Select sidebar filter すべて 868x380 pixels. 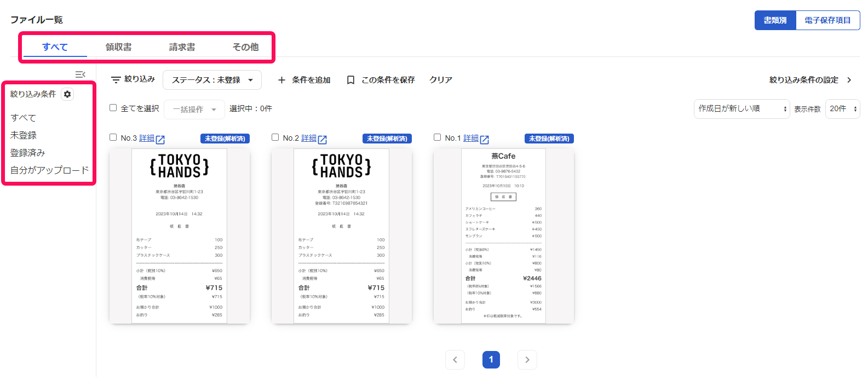pos(24,118)
